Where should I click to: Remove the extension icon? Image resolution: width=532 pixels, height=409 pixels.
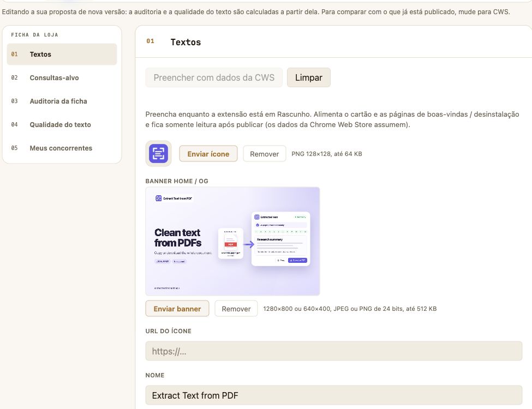pyautogui.click(x=264, y=154)
